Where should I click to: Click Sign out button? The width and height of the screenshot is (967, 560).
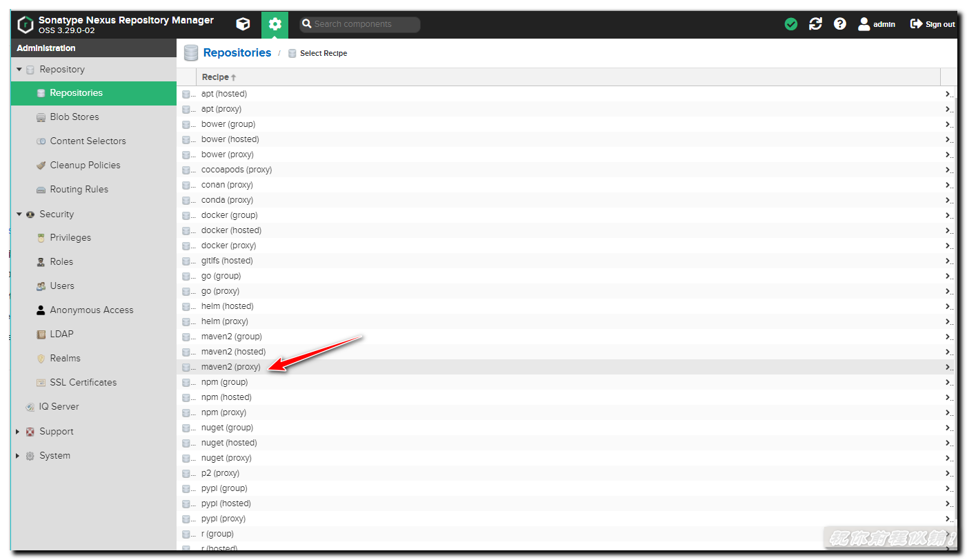[933, 24]
